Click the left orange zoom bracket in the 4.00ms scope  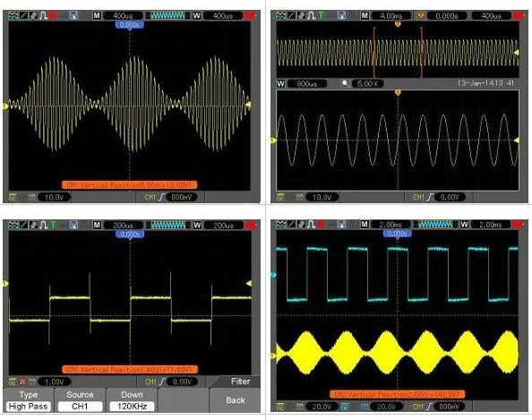[374, 53]
